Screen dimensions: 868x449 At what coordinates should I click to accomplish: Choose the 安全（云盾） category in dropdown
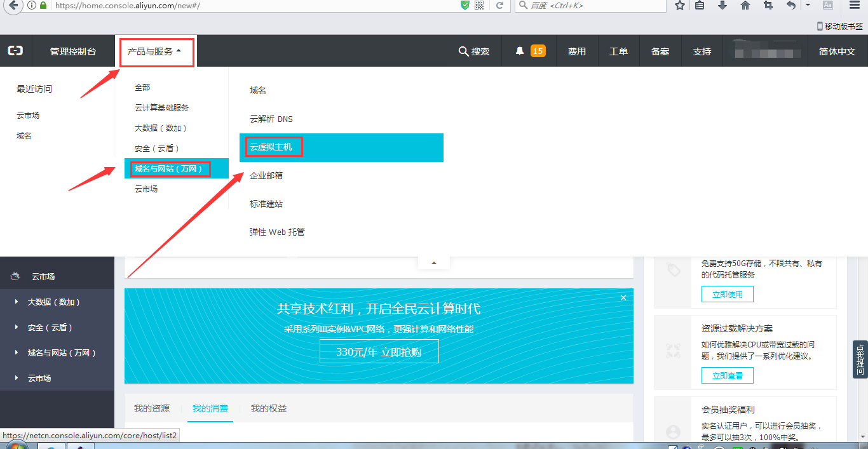[157, 149]
